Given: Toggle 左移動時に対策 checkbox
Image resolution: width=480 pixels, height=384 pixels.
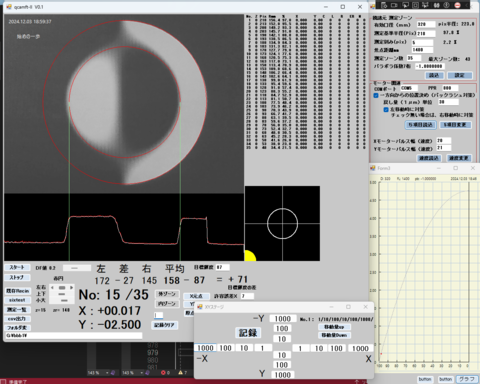Looking at the screenshot, I should pos(386,109).
